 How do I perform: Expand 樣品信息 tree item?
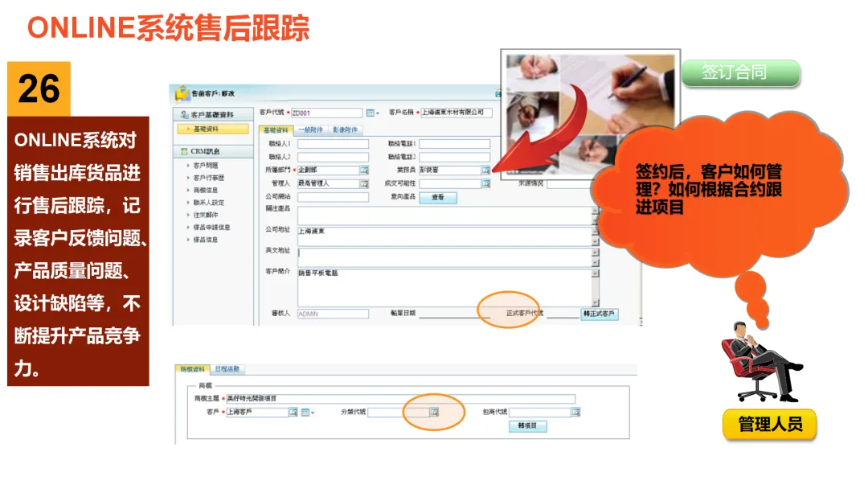tap(188, 240)
